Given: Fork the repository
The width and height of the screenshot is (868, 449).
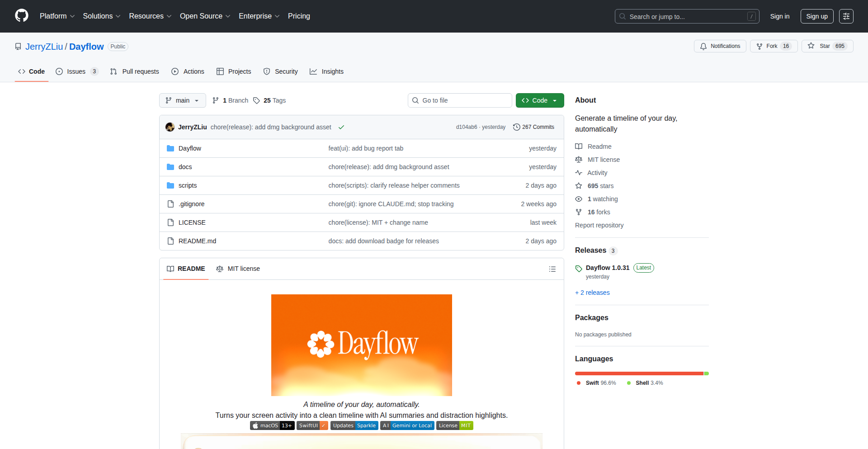Looking at the screenshot, I should point(774,46).
